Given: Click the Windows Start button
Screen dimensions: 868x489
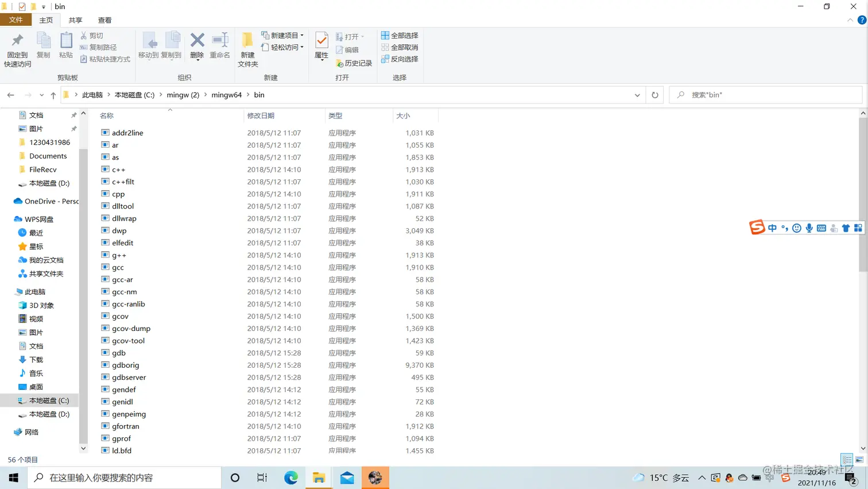Looking at the screenshot, I should (x=14, y=478).
